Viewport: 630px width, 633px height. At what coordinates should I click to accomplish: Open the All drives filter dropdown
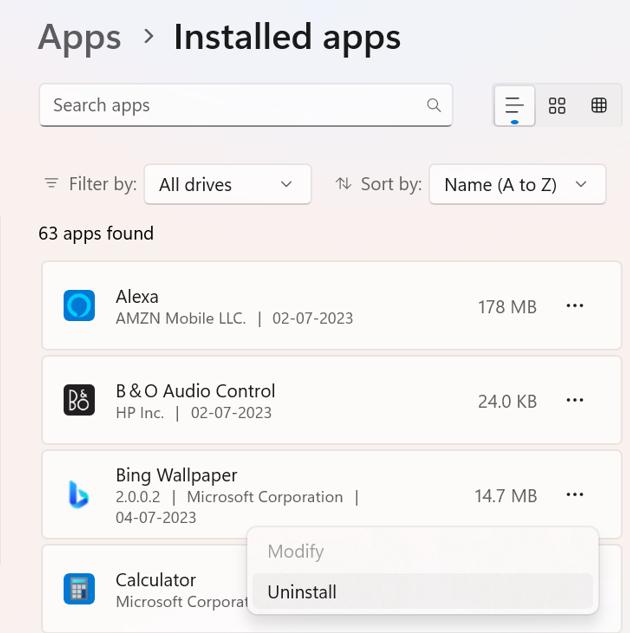coord(227,184)
